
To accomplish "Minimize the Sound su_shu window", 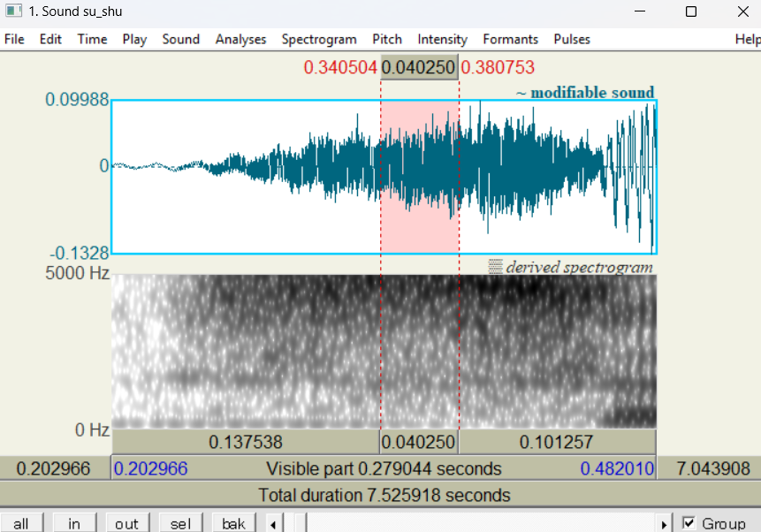I will (x=640, y=11).
